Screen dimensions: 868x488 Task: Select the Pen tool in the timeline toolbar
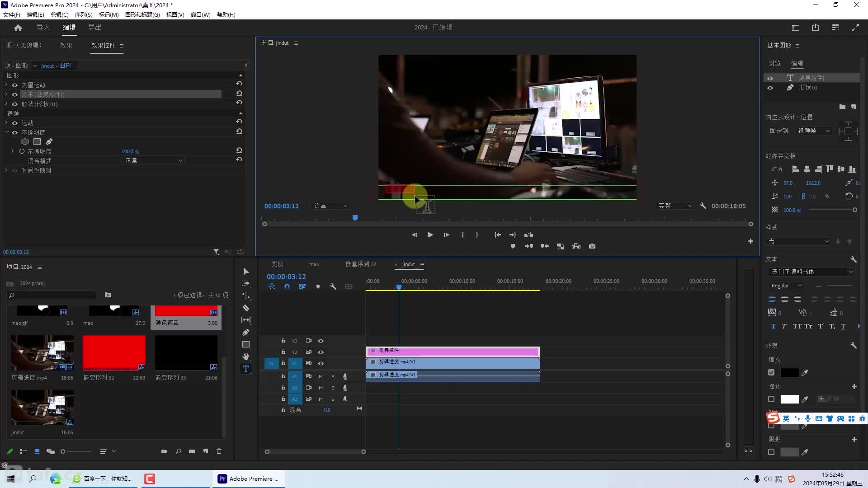pyautogui.click(x=246, y=332)
